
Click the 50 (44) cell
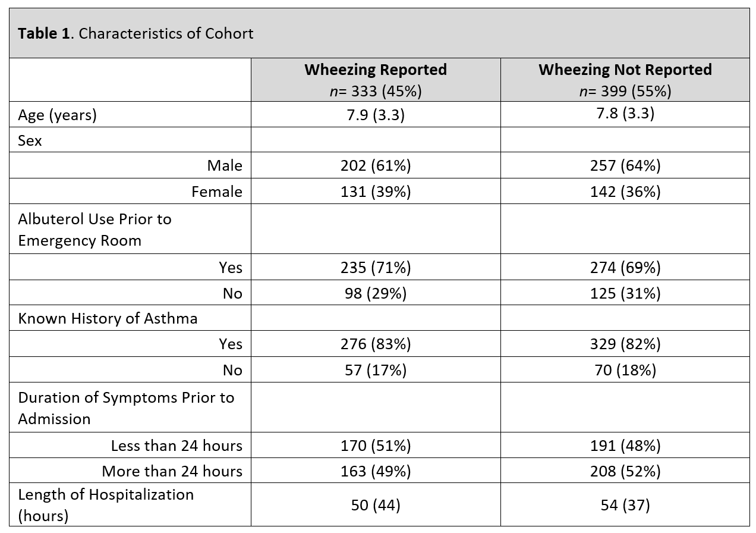tap(376, 505)
